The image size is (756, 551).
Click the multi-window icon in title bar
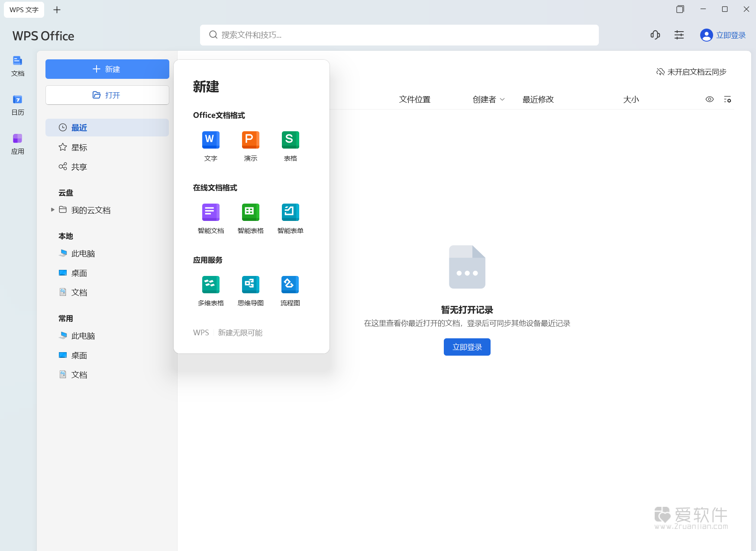pos(680,9)
